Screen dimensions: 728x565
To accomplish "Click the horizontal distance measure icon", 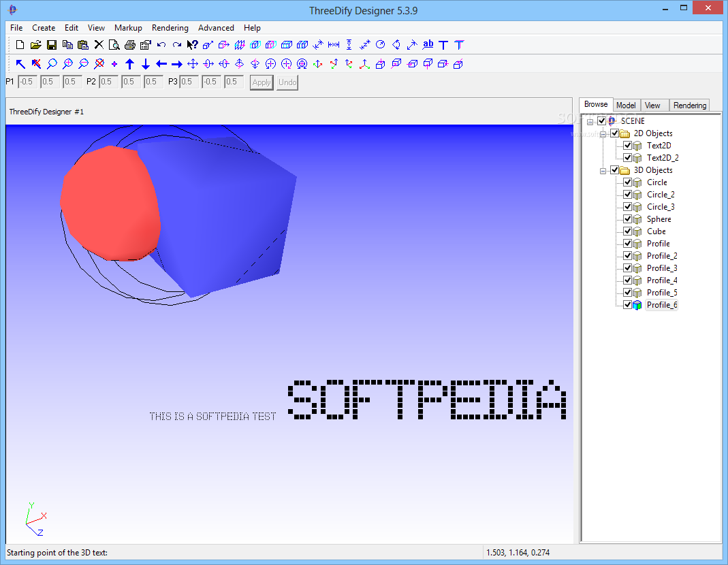I will [x=334, y=45].
